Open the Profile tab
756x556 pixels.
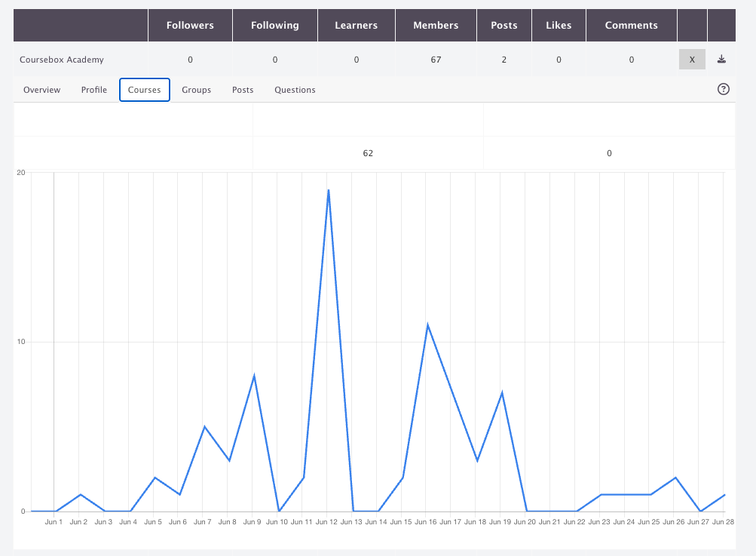tap(94, 90)
